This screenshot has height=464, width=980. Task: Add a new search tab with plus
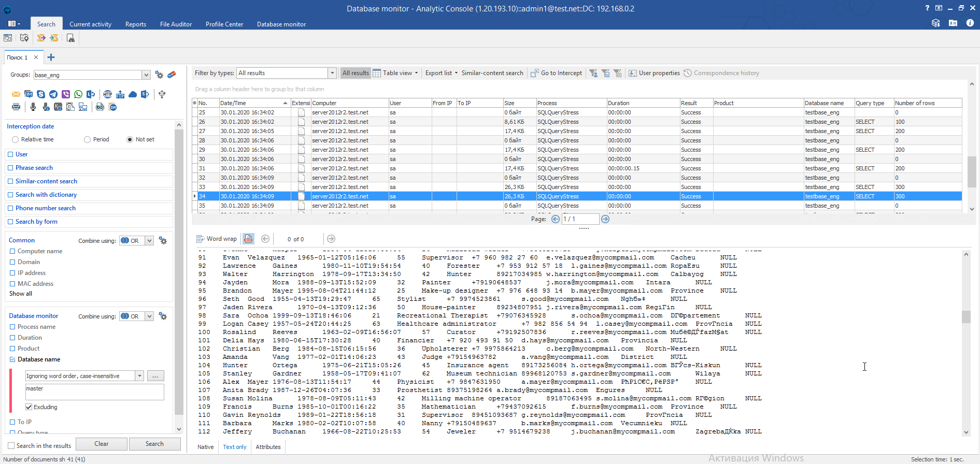[51, 57]
